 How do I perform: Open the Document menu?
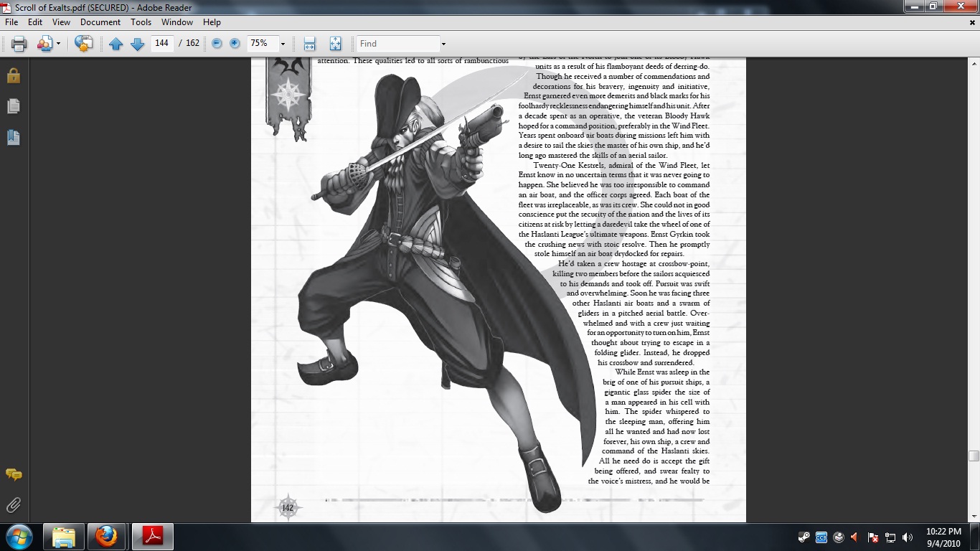pyautogui.click(x=100, y=22)
